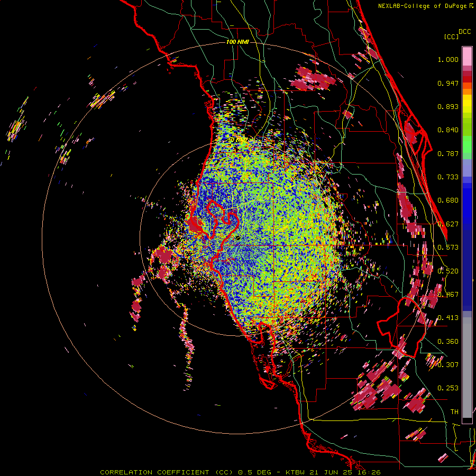
Task: Click the 50 NMI range ring label
Action: (x=237, y=140)
